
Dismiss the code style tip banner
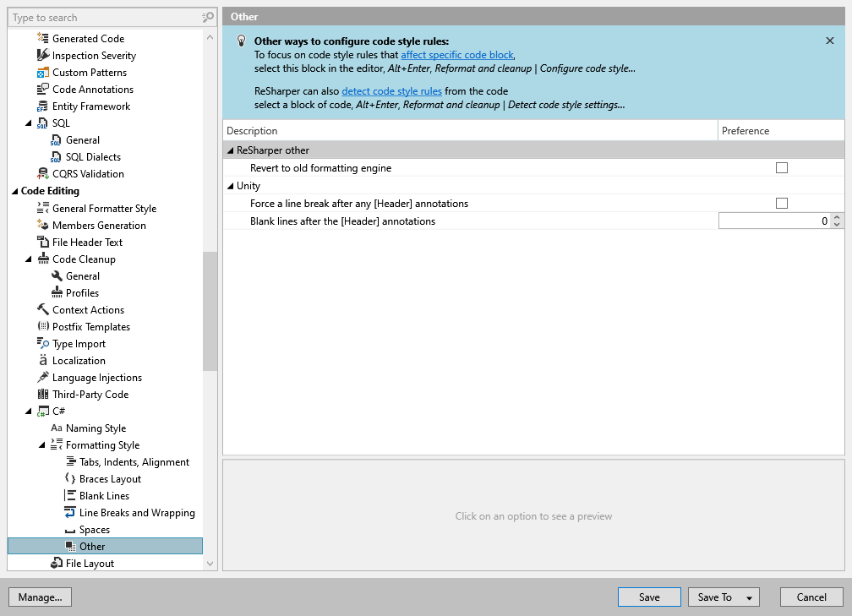[x=830, y=41]
